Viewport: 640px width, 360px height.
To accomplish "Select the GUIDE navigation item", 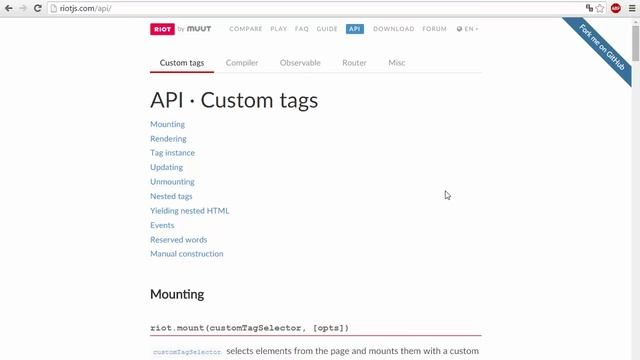I will [327, 29].
